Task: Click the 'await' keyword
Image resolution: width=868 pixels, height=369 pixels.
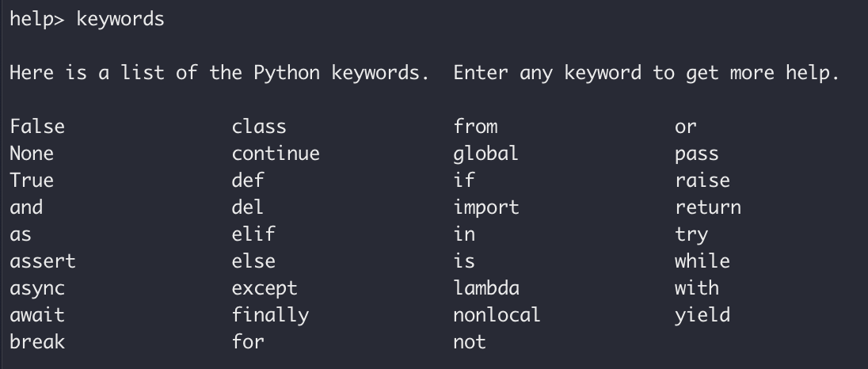Action: coord(37,315)
